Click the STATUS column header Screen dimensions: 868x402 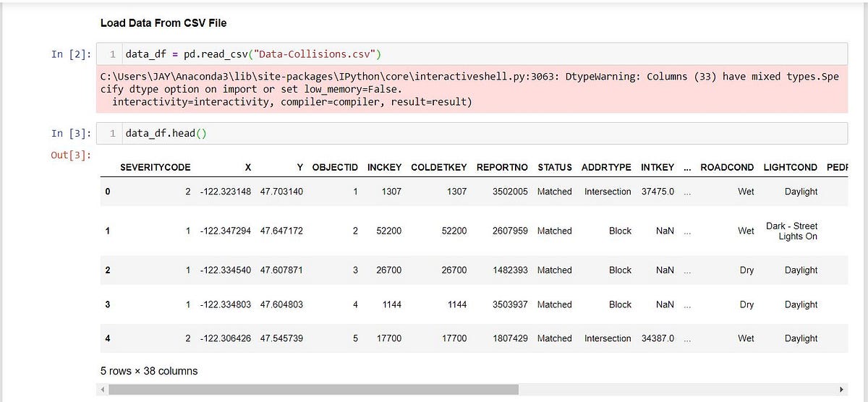(x=555, y=167)
